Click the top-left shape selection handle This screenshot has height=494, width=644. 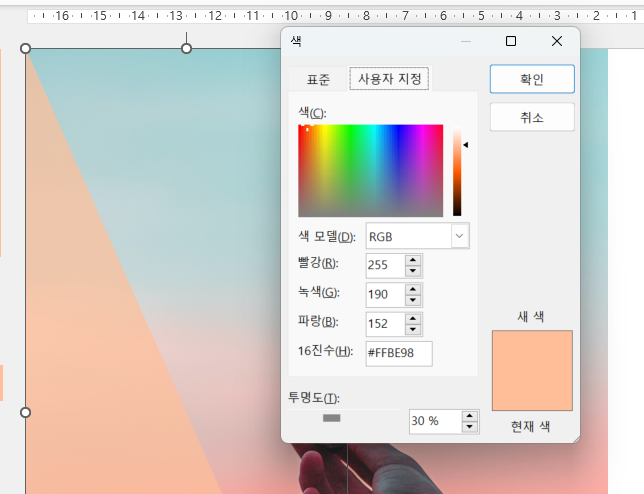[25, 48]
